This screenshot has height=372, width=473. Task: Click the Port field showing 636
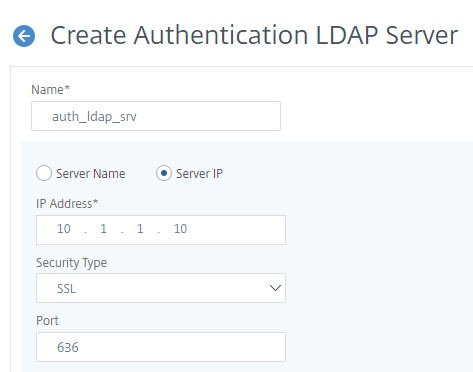(x=161, y=347)
